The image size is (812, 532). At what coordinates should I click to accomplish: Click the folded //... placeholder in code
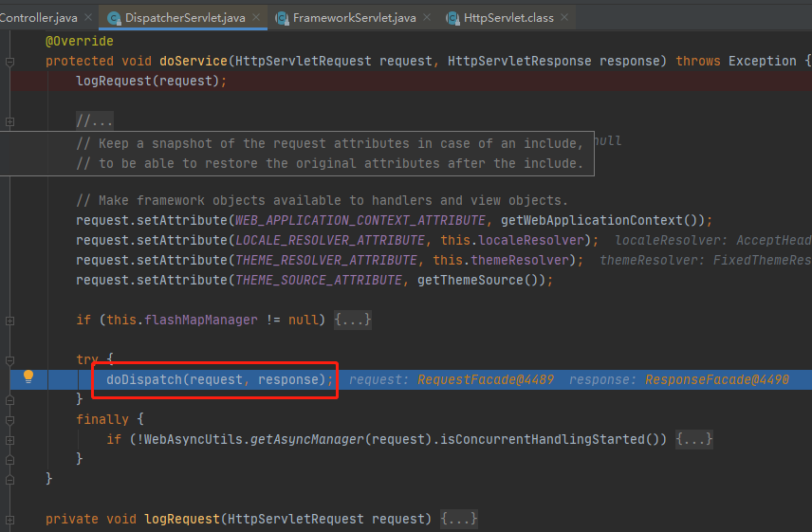click(x=95, y=121)
